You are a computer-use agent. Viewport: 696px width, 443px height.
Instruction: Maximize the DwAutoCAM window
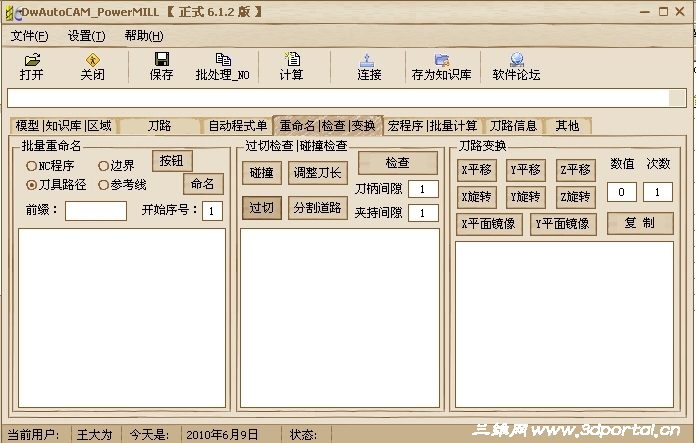click(x=663, y=12)
